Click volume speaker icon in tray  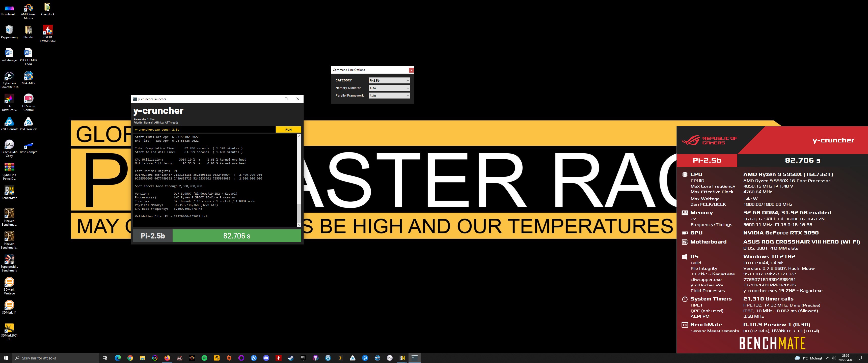click(x=834, y=358)
